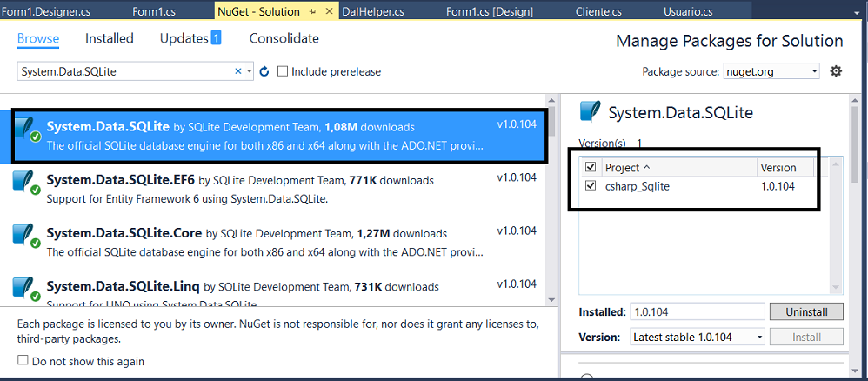The image size is (868, 381).
Task: Open the Version dropdown Latest stable 1.0.104
Action: click(x=698, y=337)
